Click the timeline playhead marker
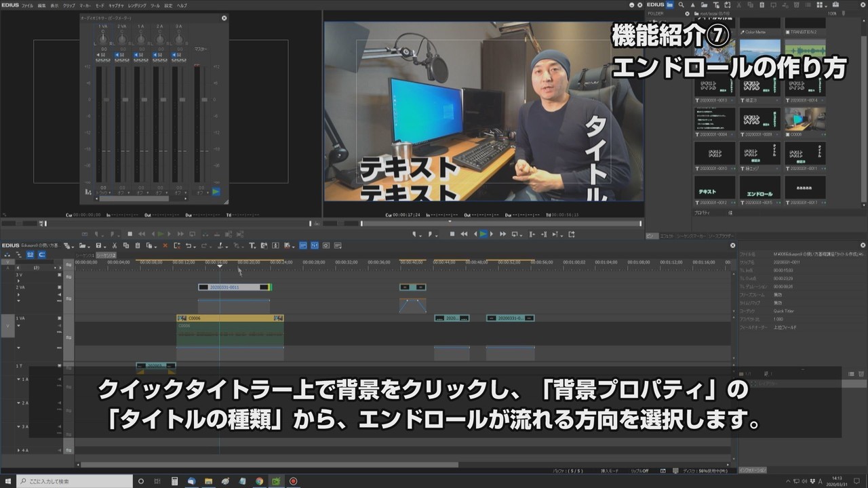Image resolution: width=868 pixels, height=488 pixels. (219, 266)
